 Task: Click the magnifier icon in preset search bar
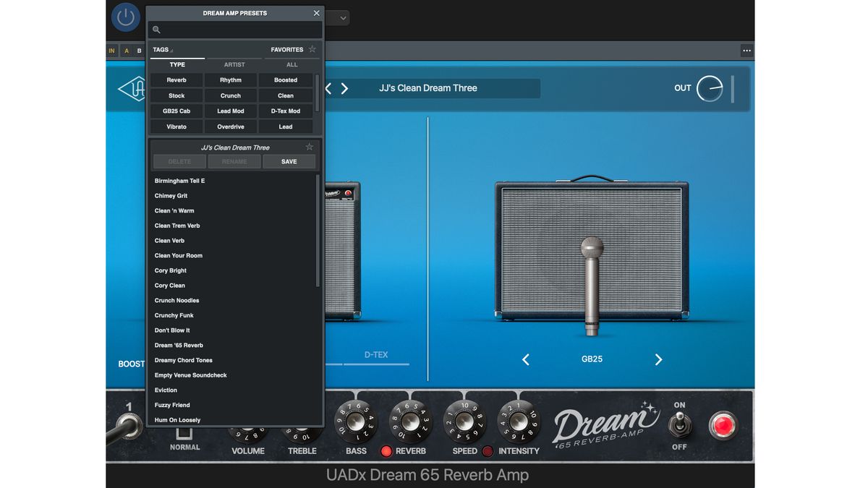pyautogui.click(x=156, y=30)
